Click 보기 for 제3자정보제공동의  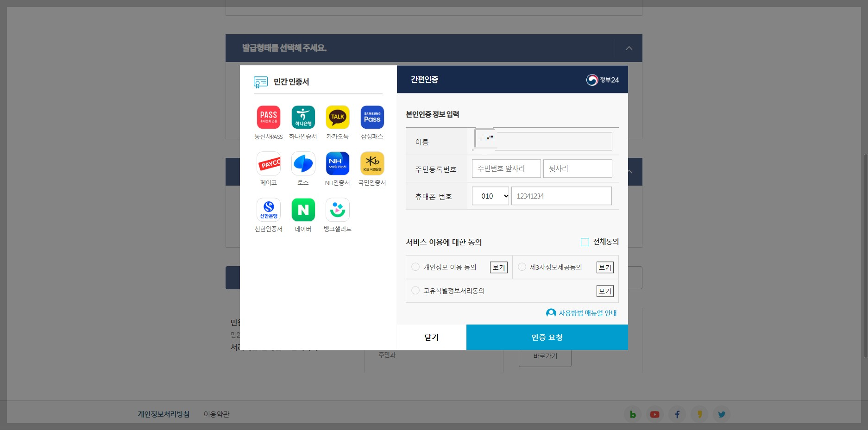[x=605, y=268]
